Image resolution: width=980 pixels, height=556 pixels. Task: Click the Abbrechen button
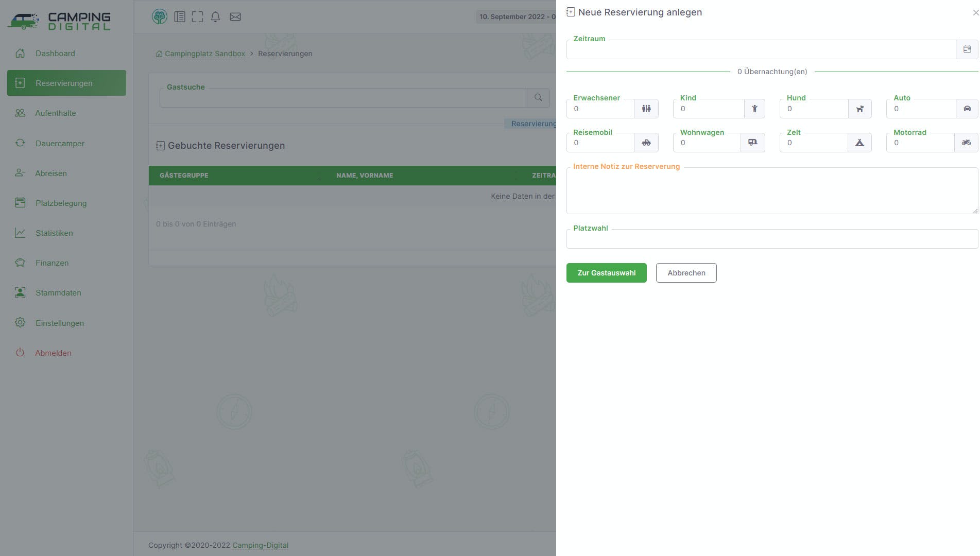[686, 273]
